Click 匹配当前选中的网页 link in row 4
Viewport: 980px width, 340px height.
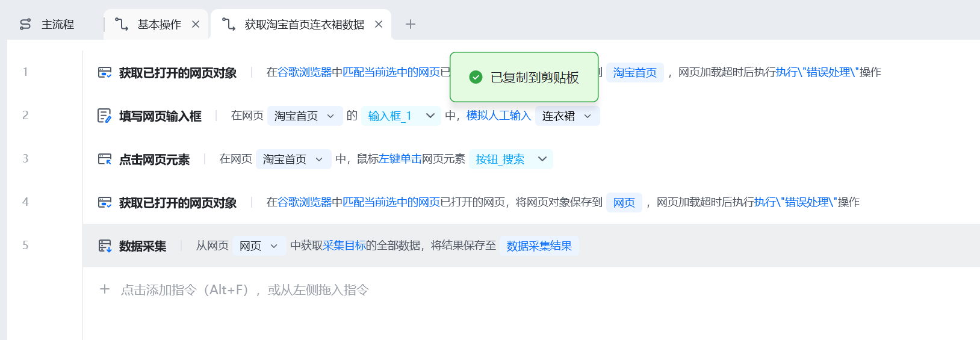[x=391, y=202]
